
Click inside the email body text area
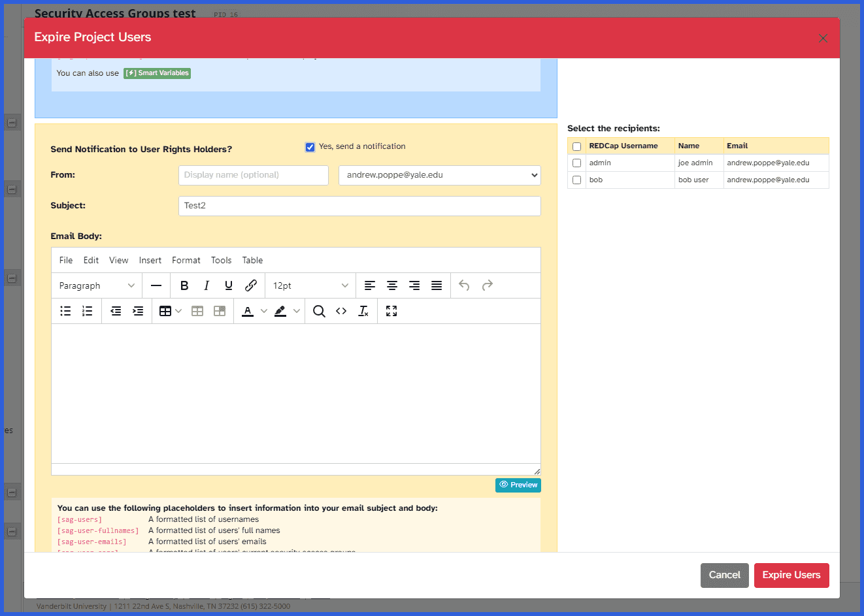point(296,393)
